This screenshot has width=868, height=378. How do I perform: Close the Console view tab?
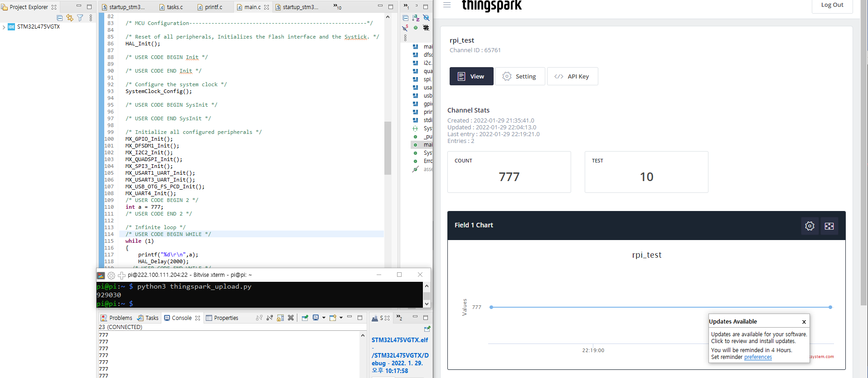(x=198, y=318)
